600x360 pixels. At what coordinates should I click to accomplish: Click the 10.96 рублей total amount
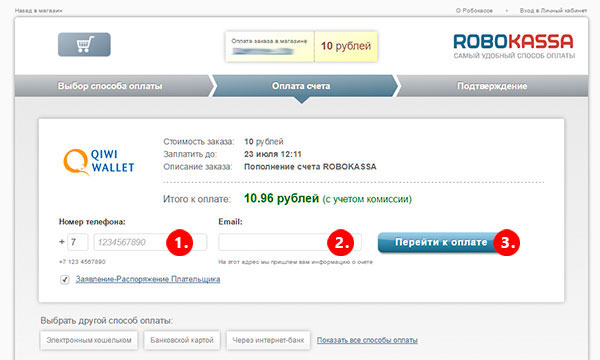coord(281,199)
